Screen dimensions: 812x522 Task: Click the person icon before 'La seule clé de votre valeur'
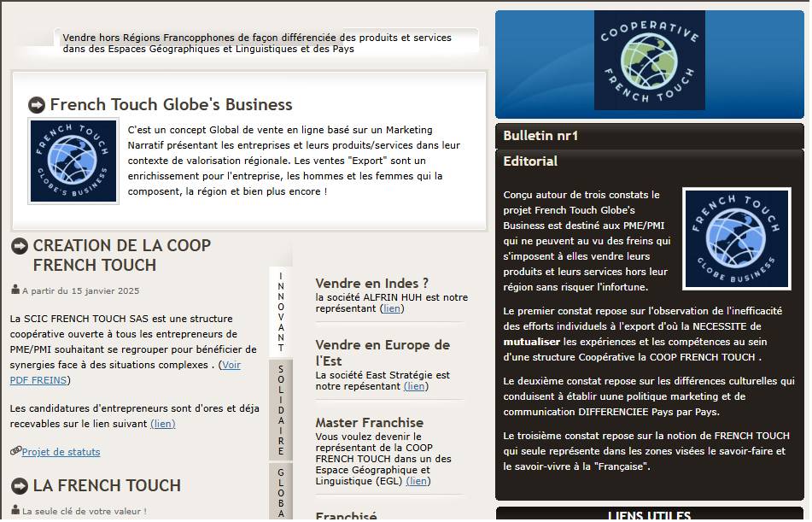pos(15,510)
